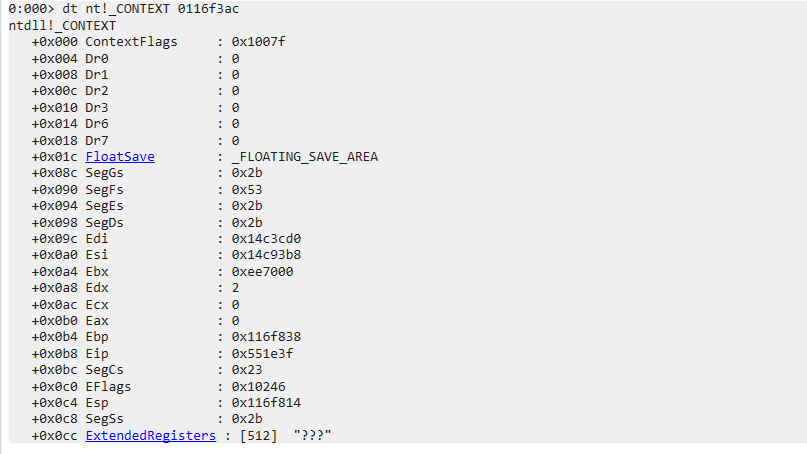807x454 pixels.
Task: Click the SegSs value 0x2b
Action: coord(247,418)
